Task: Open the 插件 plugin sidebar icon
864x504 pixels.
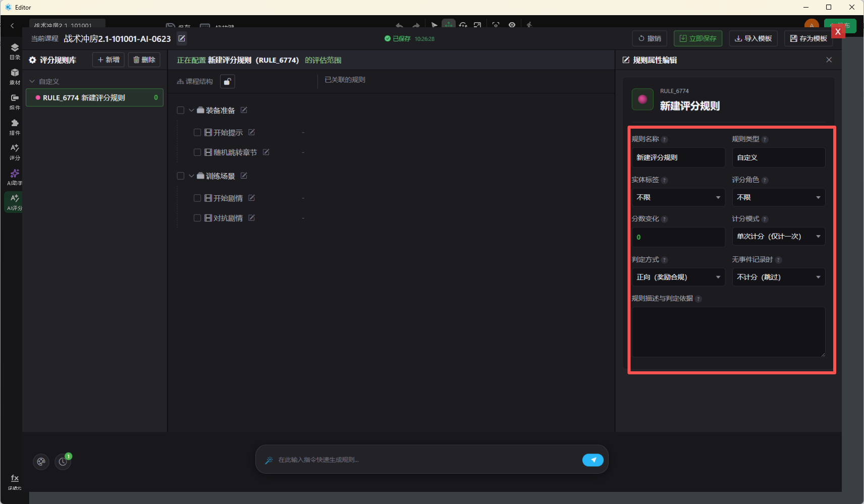Action: click(15, 127)
